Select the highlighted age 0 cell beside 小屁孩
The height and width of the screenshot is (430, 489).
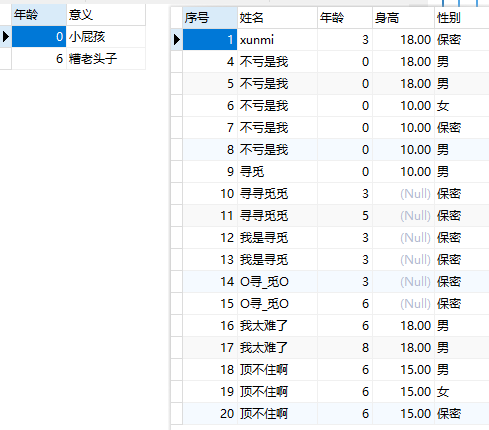39,37
